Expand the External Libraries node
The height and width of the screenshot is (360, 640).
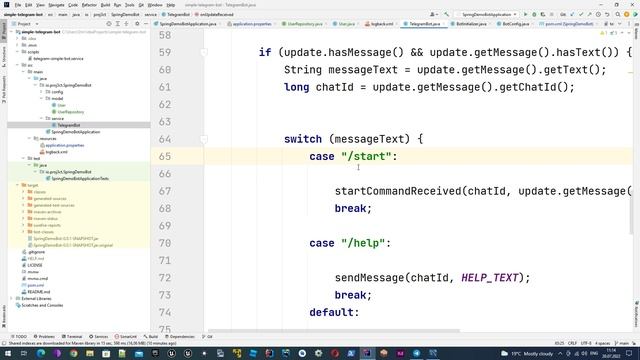pos(11,298)
